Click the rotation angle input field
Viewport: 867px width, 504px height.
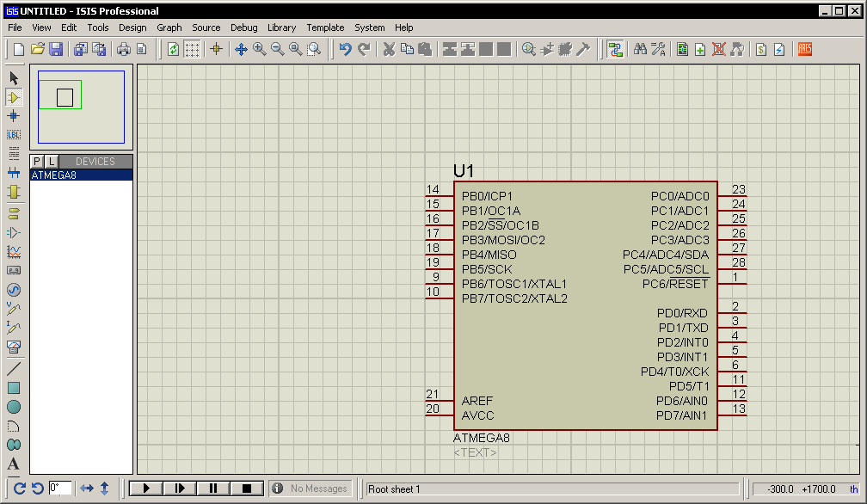tap(60, 489)
